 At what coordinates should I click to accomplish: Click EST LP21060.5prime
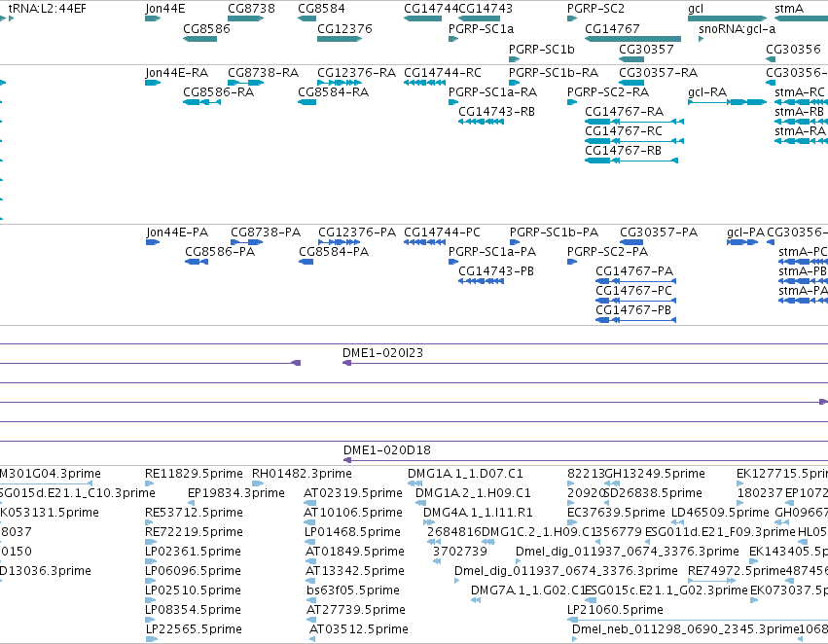[x=615, y=611]
